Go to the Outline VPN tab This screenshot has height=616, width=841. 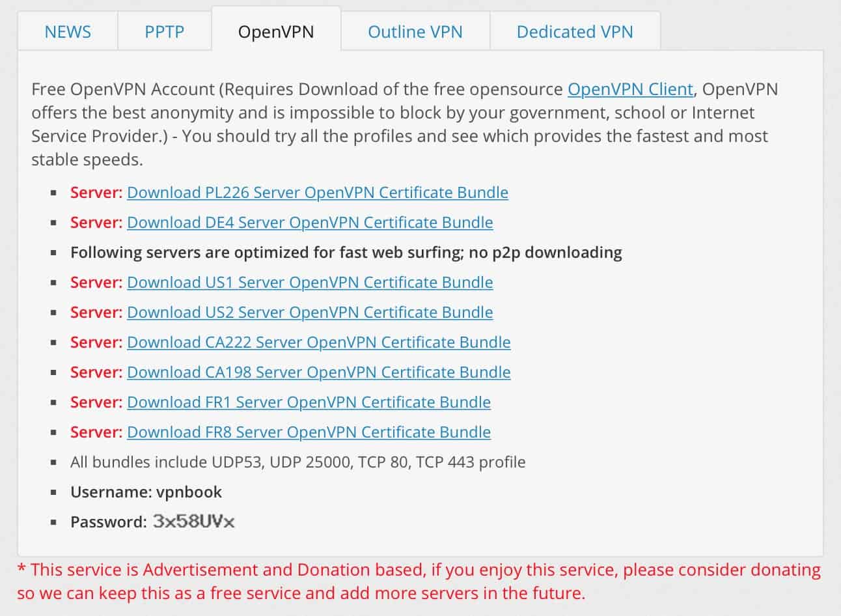click(415, 31)
